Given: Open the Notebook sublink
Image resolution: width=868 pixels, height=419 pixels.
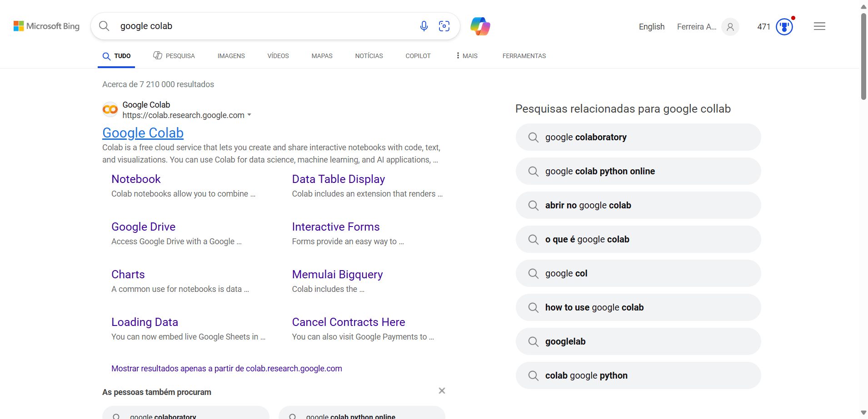Looking at the screenshot, I should (x=136, y=179).
